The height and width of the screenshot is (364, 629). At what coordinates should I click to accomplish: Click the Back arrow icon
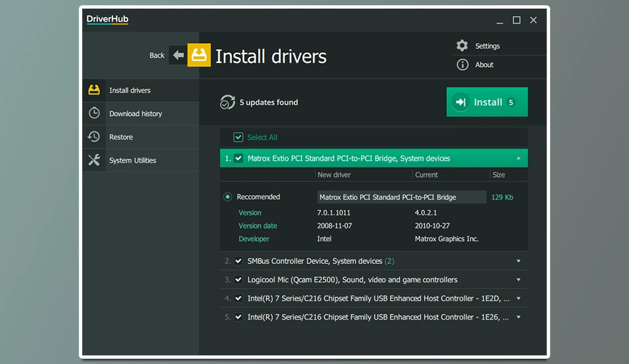coord(178,55)
